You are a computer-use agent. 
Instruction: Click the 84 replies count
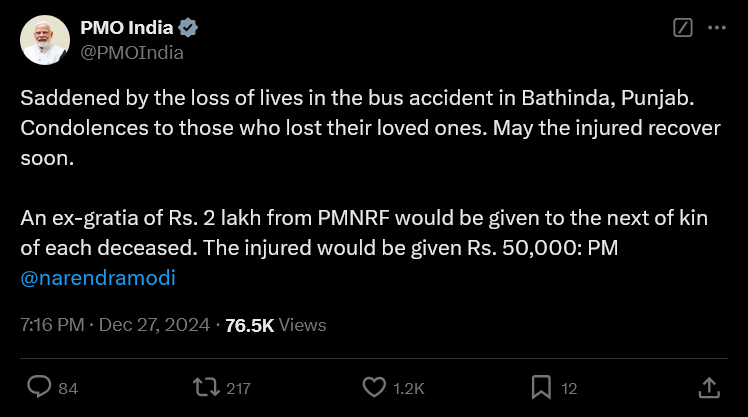click(x=68, y=388)
